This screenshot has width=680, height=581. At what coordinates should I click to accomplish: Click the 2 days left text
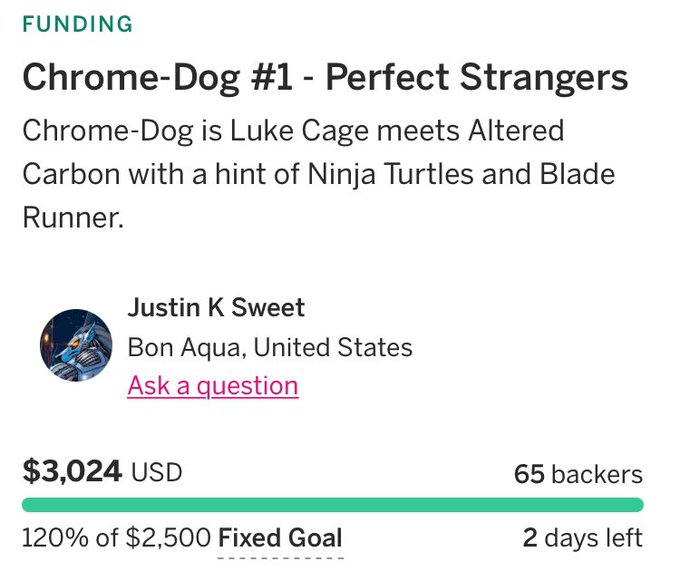[582, 538]
